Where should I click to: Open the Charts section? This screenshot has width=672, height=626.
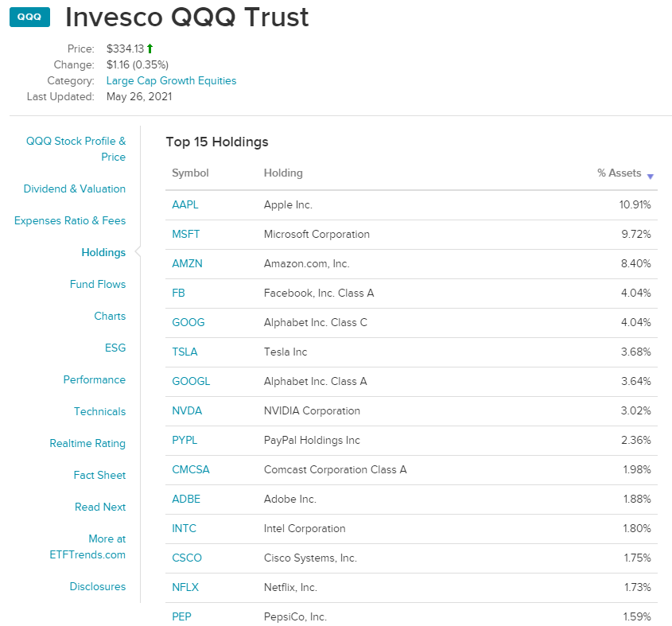110,316
